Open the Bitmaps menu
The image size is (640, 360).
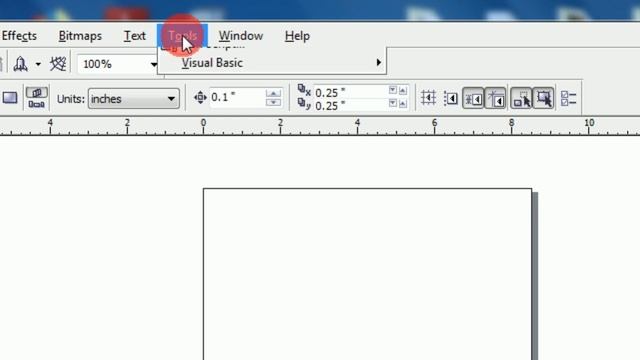click(x=80, y=36)
